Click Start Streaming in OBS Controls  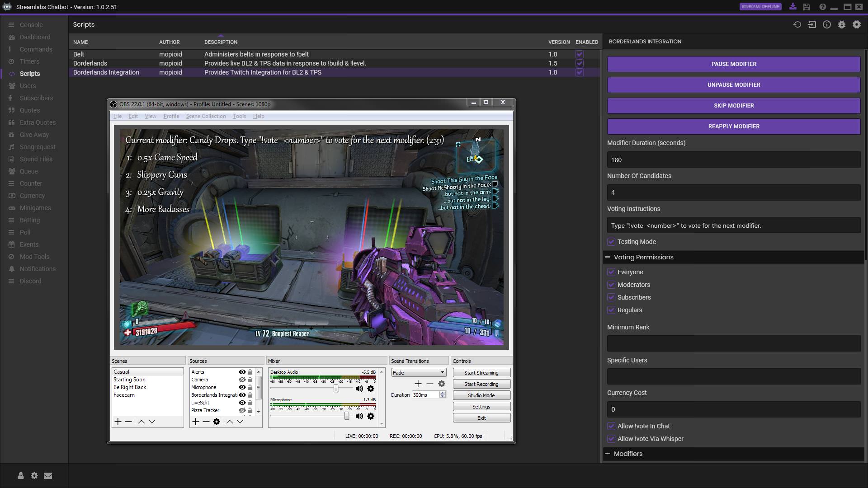point(481,373)
